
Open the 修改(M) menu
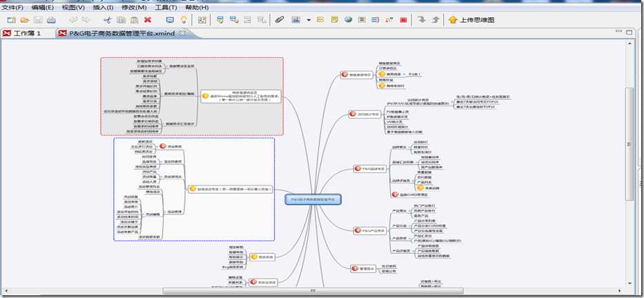[x=135, y=8]
